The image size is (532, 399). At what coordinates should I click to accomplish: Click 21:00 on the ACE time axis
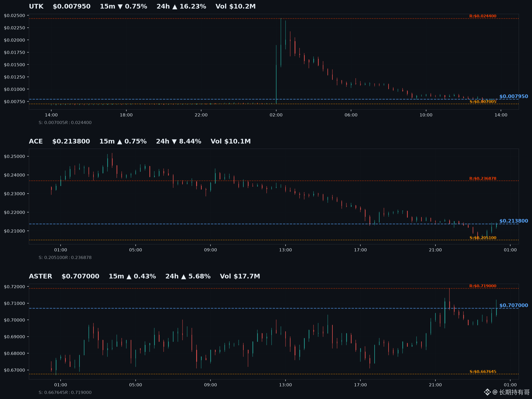tap(435, 250)
